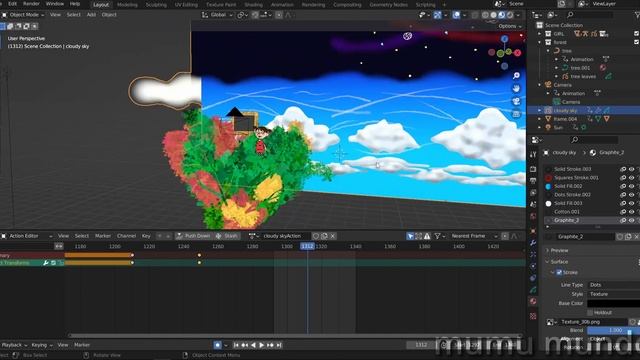Click the select-tweak arrow icon in Action Editor
The width and height of the screenshot is (640, 360).
[x=410, y=236]
